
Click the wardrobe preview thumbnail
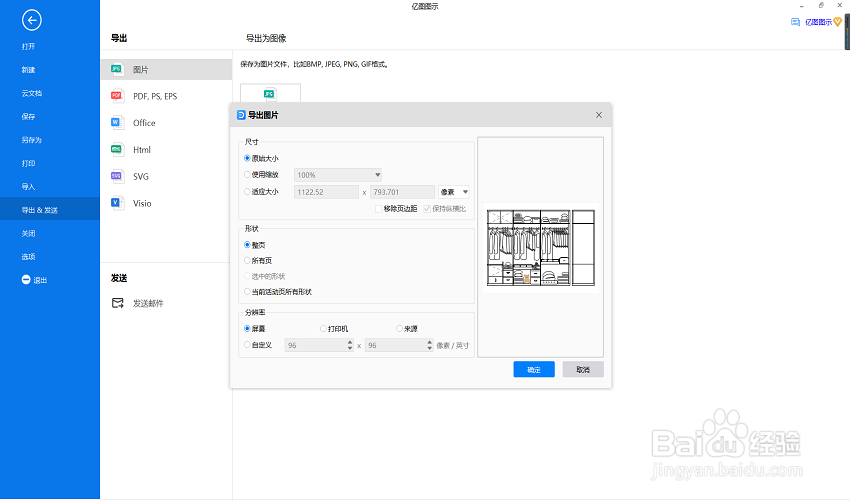[540, 248]
